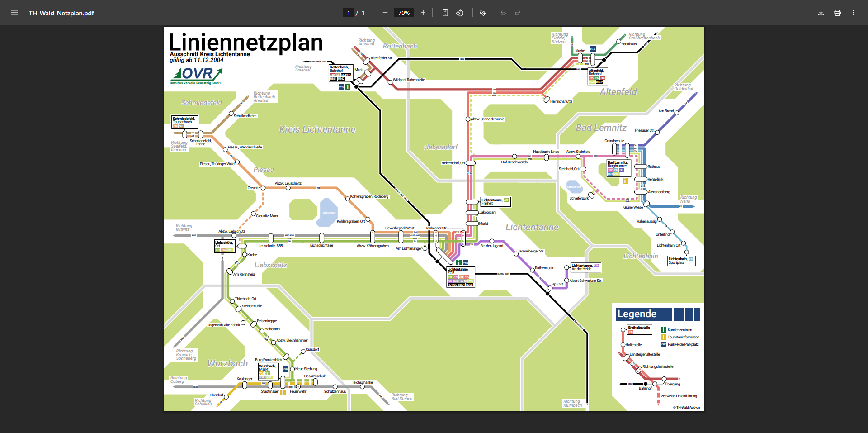
Task: Click the Legende header in the map
Action: (x=637, y=314)
